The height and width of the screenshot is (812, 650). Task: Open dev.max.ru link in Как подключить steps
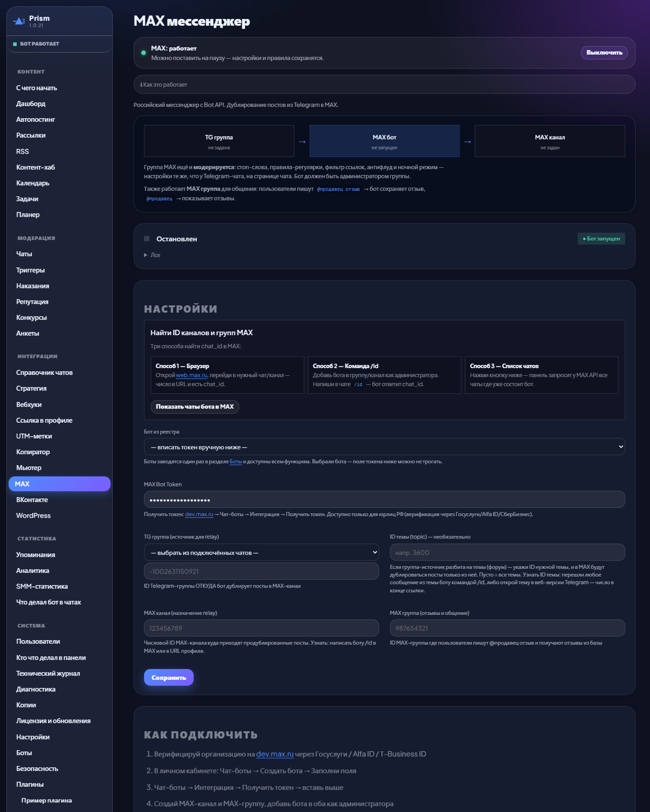pyautogui.click(x=275, y=754)
